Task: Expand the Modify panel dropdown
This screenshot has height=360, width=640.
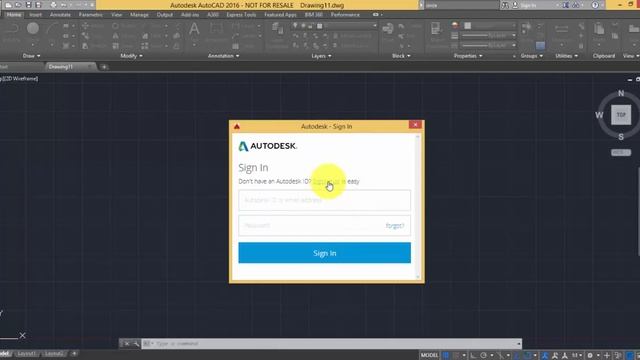Action: click(131, 56)
